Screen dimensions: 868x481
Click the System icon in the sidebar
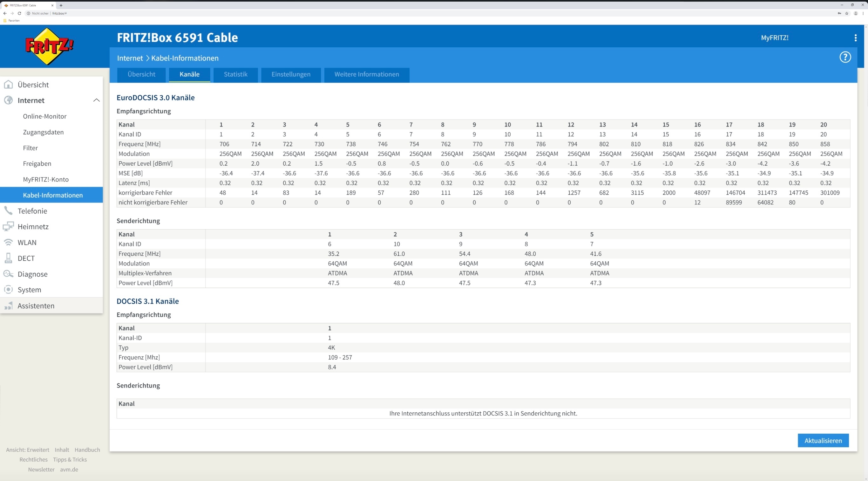coord(9,290)
